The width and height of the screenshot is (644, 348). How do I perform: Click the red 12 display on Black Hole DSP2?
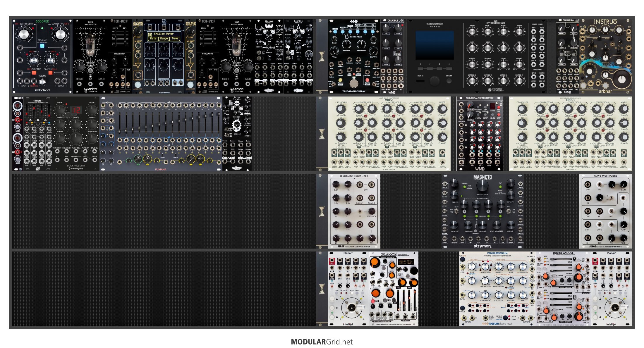(x=76, y=110)
